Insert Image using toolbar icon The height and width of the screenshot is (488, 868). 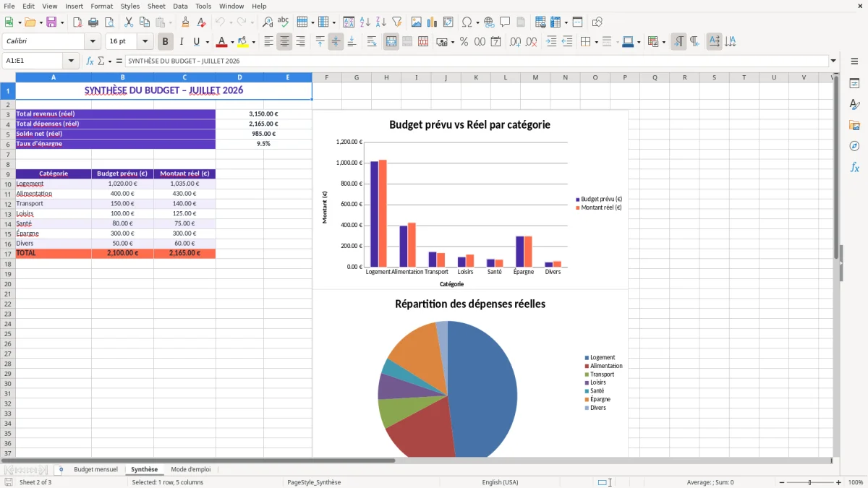pos(417,22)
